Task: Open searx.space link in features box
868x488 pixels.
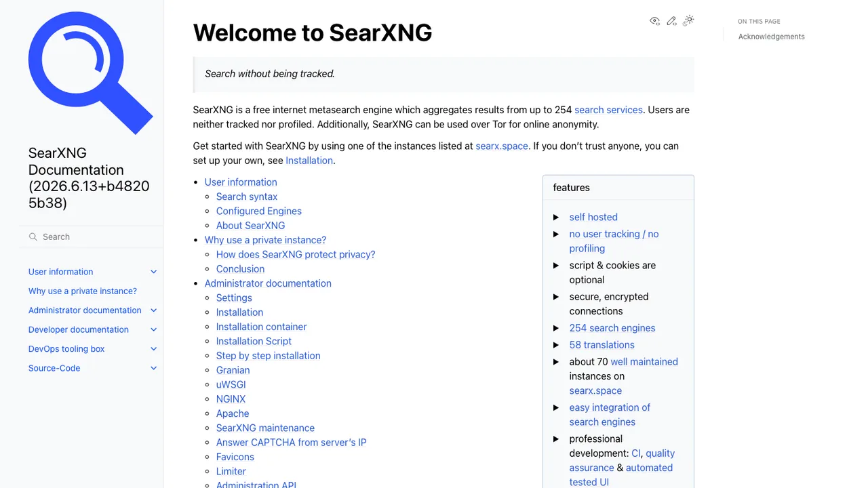Action: click(x=595, y=390)
